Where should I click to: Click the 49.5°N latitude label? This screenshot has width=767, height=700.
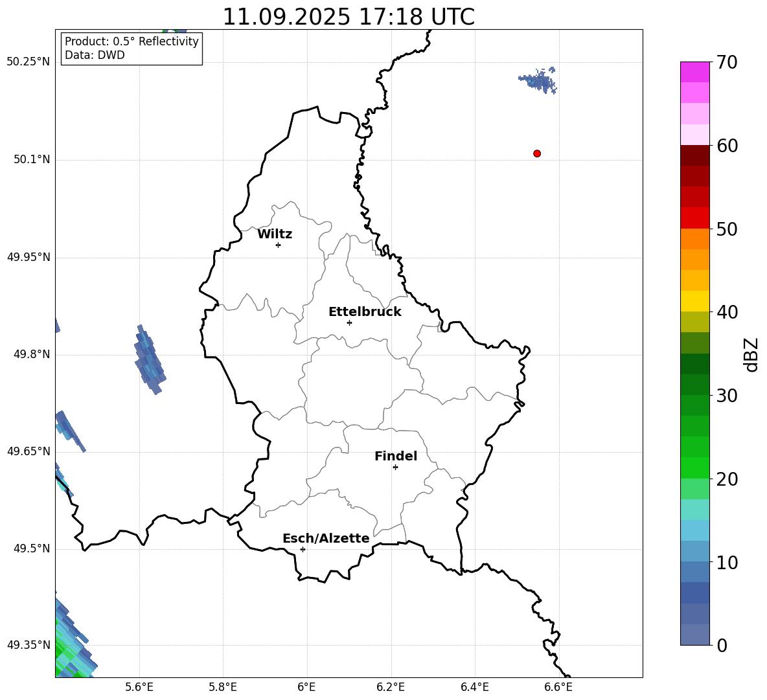(x=32, y=548)
